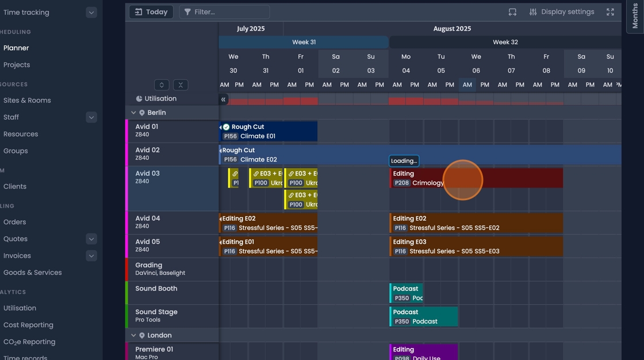Expand the Invoices sidebar submenu

(91, 256)
